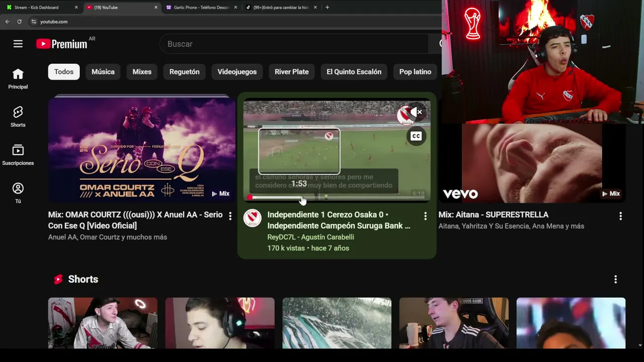Close the (99+) TikTok tab

[x=315, y=8]
